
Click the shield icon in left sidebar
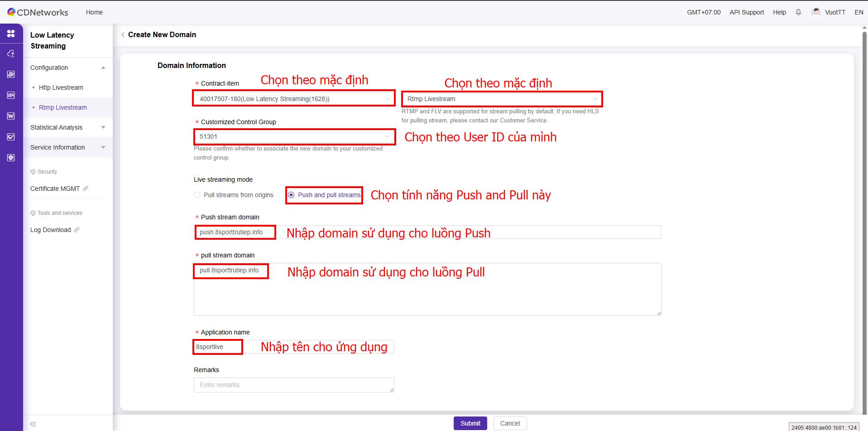tap(11, 158)
